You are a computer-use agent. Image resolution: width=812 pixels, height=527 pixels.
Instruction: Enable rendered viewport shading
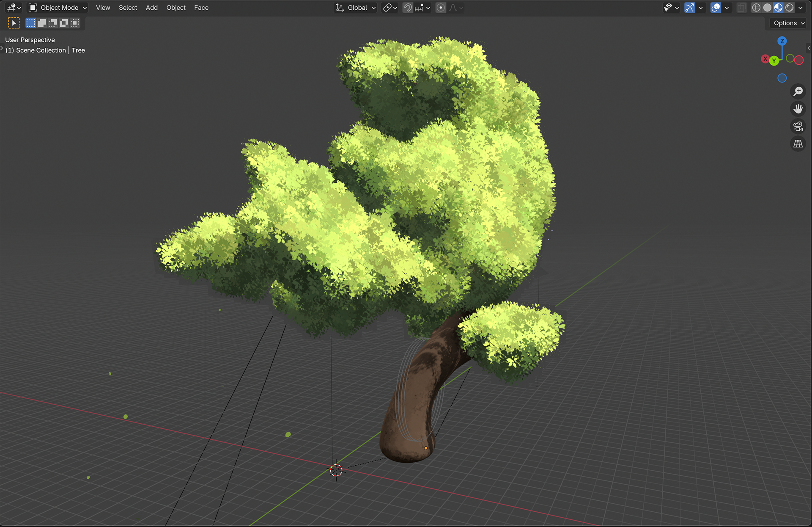789,8
